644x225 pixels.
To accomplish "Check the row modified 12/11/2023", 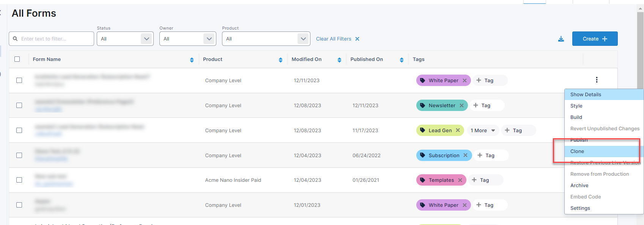I will 19,80.
